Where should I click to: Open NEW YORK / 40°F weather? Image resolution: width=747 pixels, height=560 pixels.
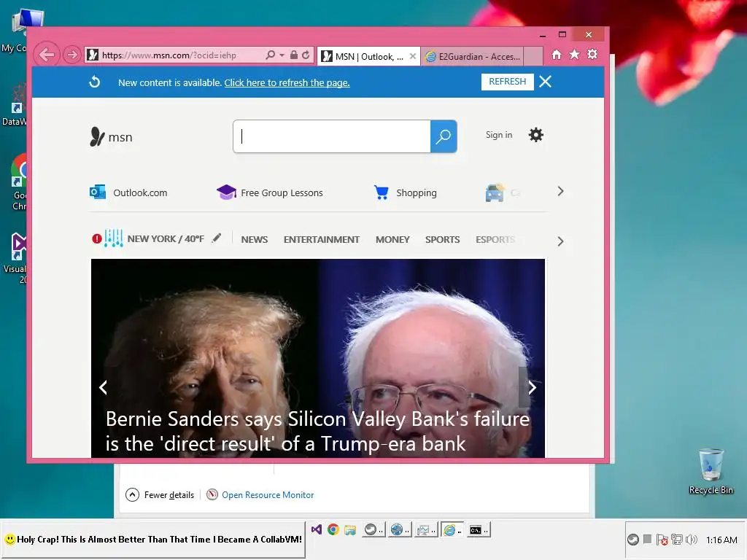click(x=166, y=239)
